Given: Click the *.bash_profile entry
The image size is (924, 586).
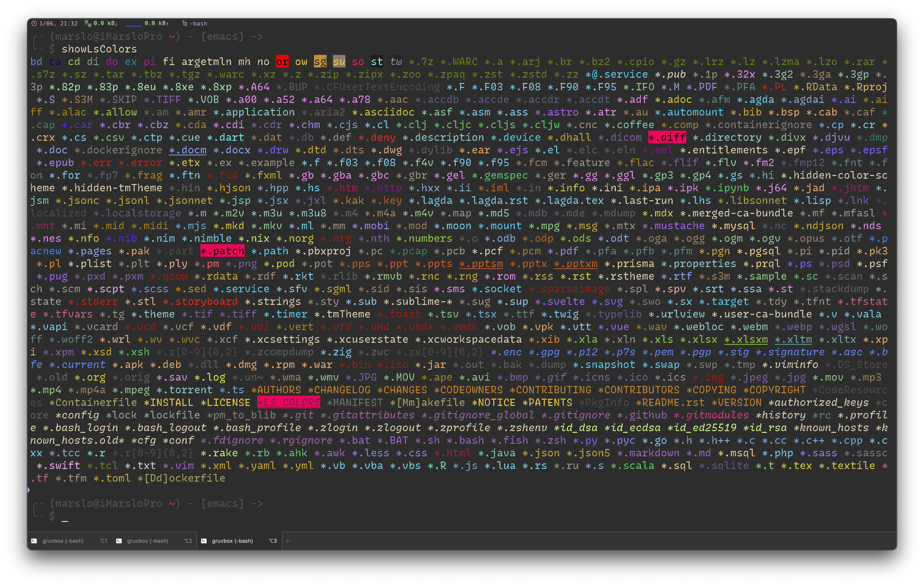Looking at the screenshot, I should [257, 427].
